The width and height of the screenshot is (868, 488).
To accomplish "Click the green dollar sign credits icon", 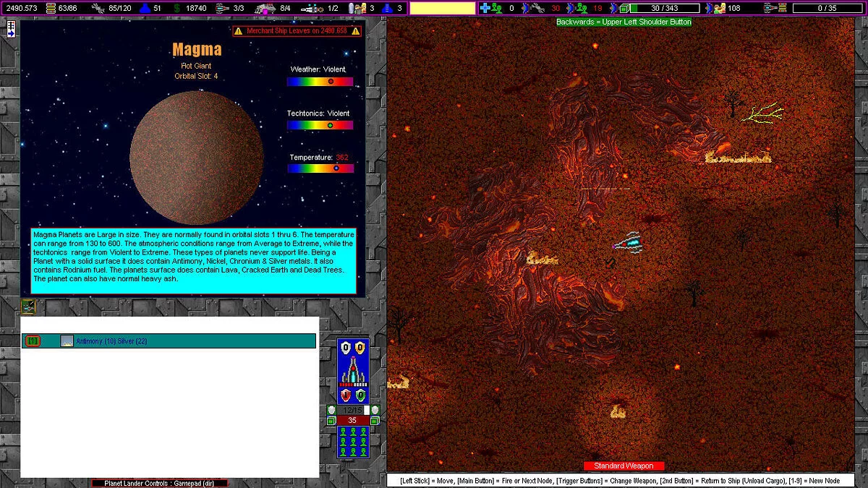I will (x=176, y=8).
